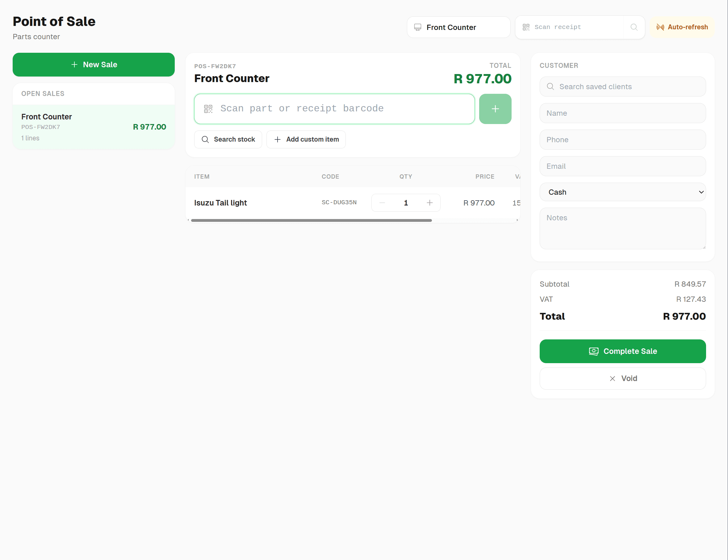This screenshot has width=728, height=560.
Task: Click the items table horizontal scrollbar
Action: (x=311, y=220)
